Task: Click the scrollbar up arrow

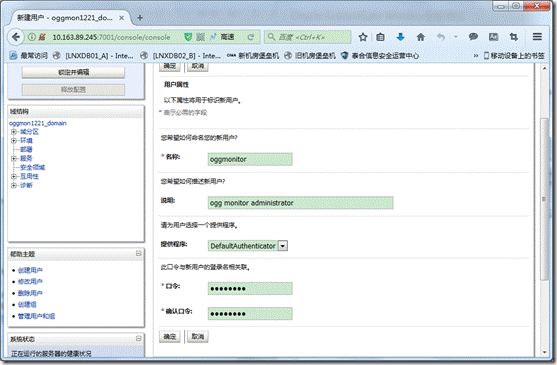Action: 544,68
